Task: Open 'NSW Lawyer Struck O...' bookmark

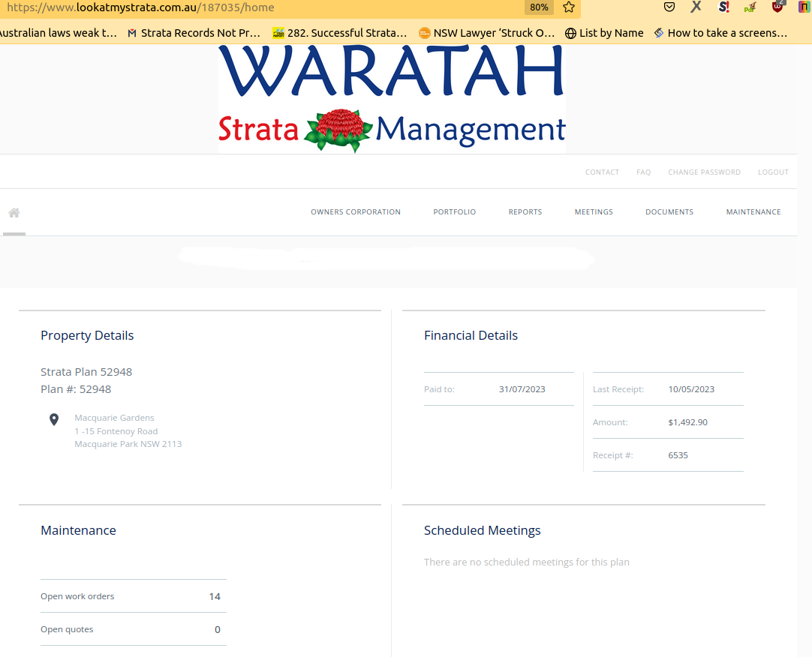Action: 487,32
